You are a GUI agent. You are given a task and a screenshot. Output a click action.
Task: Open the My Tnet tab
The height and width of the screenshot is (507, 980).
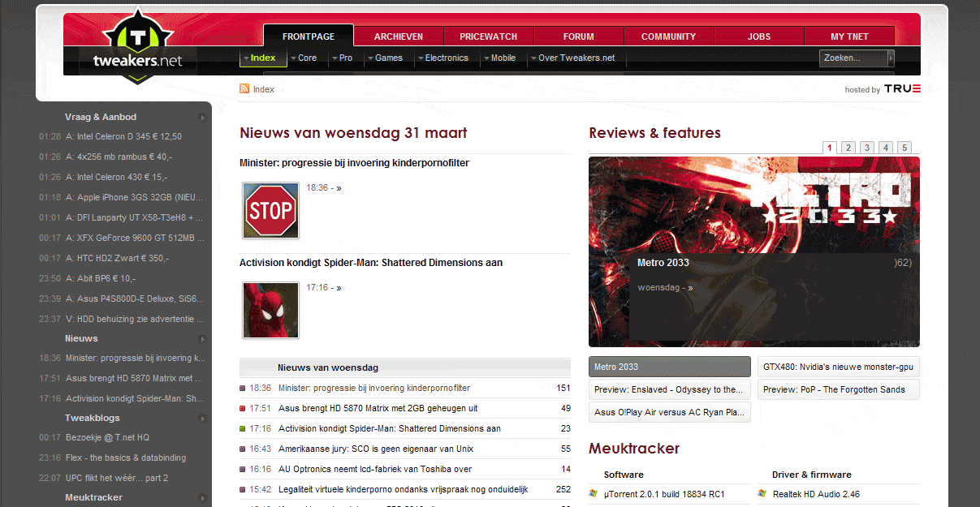click(849, 37)
